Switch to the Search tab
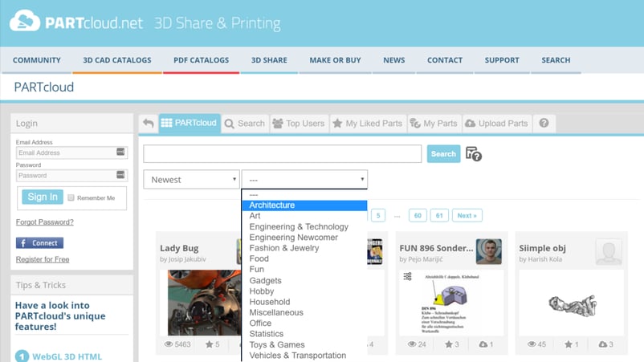The height and width of the screenshot is (362, 644). (245, 123)
